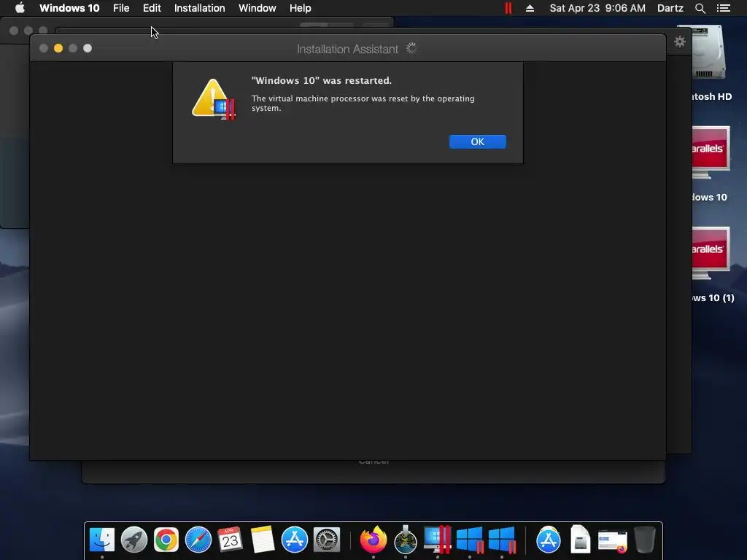Minimize the Installation Assistant window
The image size is (747, 560).
58,48
